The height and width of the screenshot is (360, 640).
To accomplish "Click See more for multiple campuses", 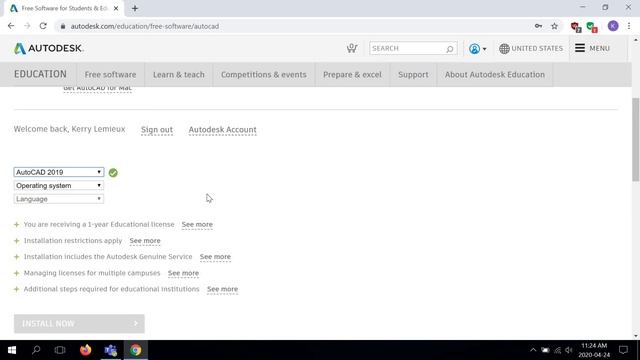I will pos(183,273).
